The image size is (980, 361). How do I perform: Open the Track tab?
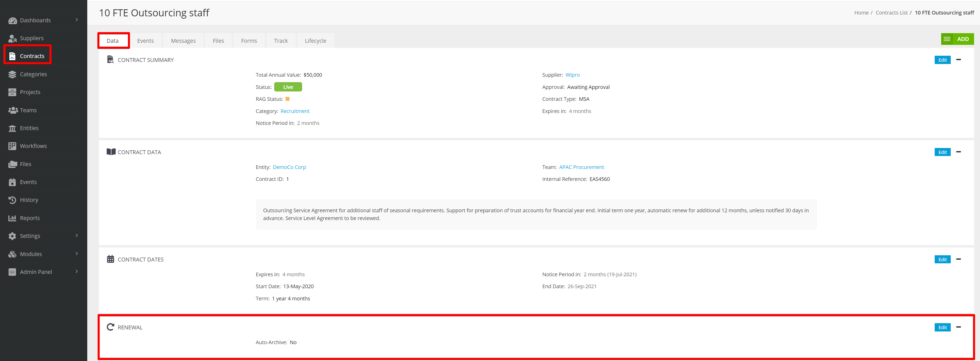coord(281,41)
